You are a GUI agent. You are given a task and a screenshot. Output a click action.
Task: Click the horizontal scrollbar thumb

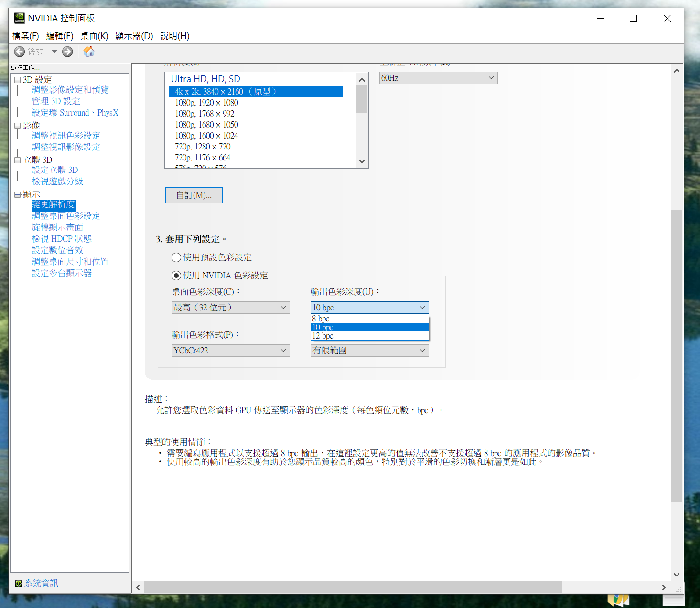[x=353, y=587]
